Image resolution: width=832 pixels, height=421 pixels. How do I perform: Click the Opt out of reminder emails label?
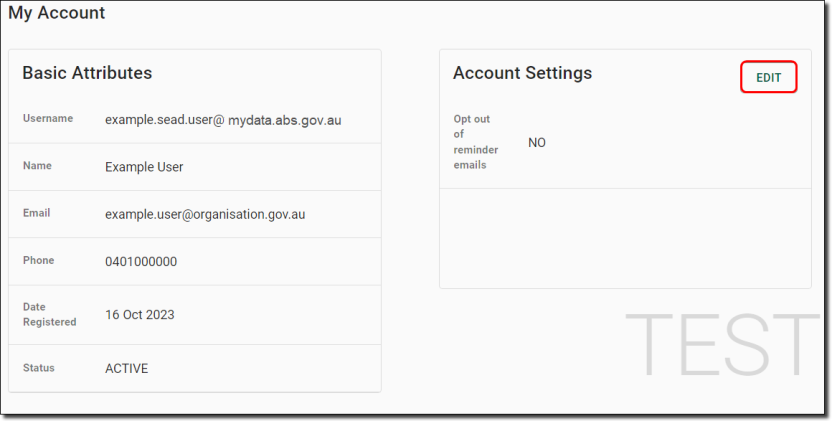click(475, 142)
